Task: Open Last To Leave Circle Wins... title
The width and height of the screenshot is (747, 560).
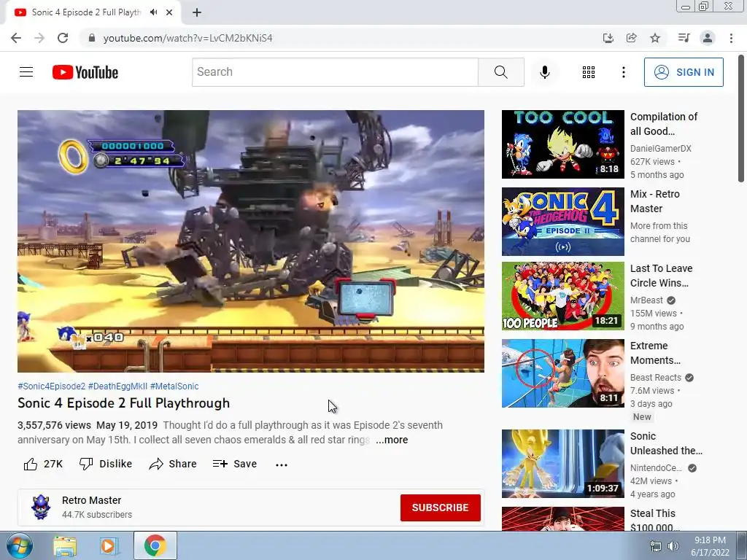Action: [661, 276]
